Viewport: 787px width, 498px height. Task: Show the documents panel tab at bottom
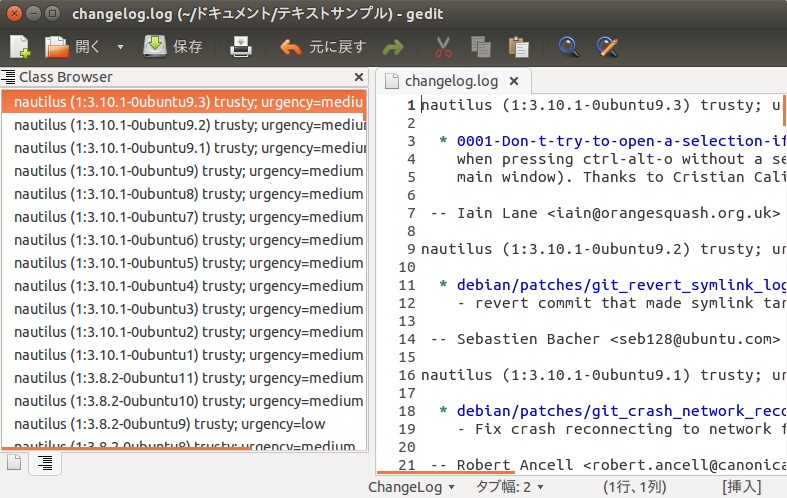[14, 462]
